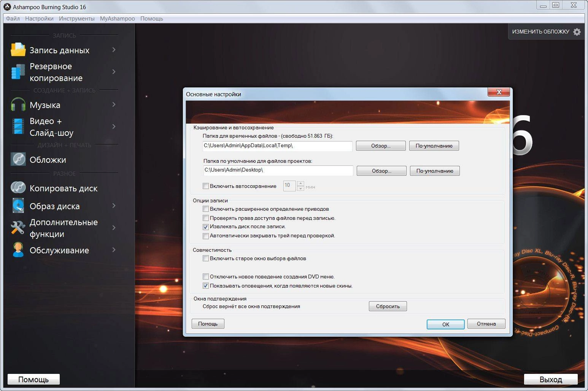588x391 pixels.
Task: Close the Основные настройки dialog
Action: tap(499, 92)
